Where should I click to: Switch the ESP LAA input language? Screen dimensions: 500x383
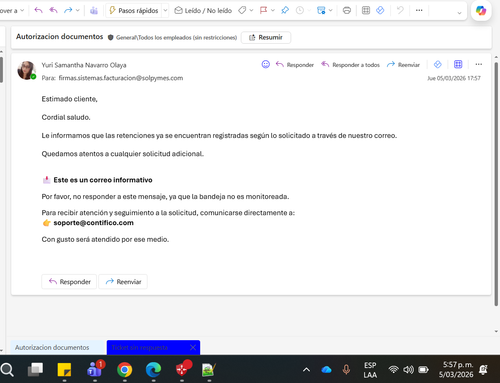[x=370, y=370]
